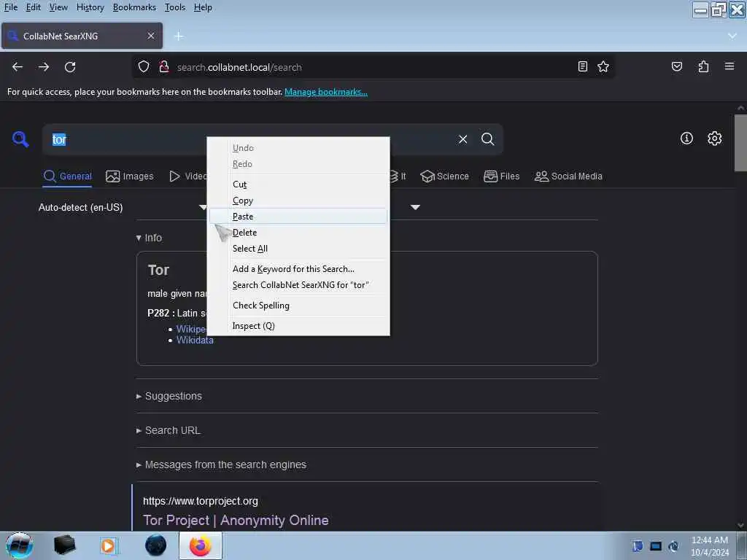747x560 pixels.
Task: Choose Copy in the context menu
Action: (298, 201)
